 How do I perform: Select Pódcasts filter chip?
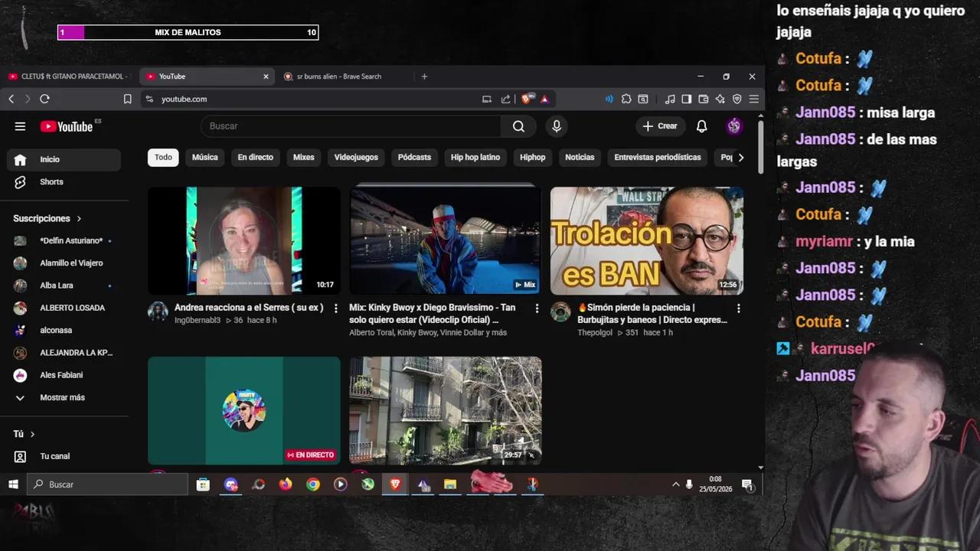click(414, 157)
